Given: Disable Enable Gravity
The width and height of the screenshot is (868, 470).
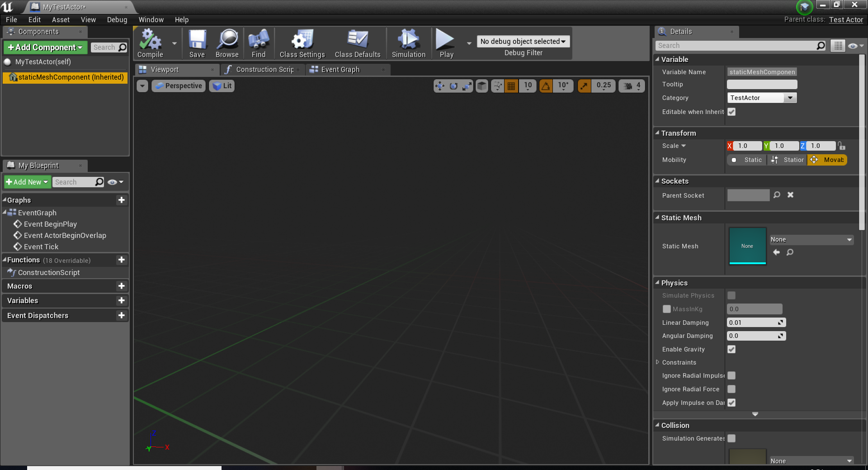Looking at the screenshot, I should click(731, 349).
